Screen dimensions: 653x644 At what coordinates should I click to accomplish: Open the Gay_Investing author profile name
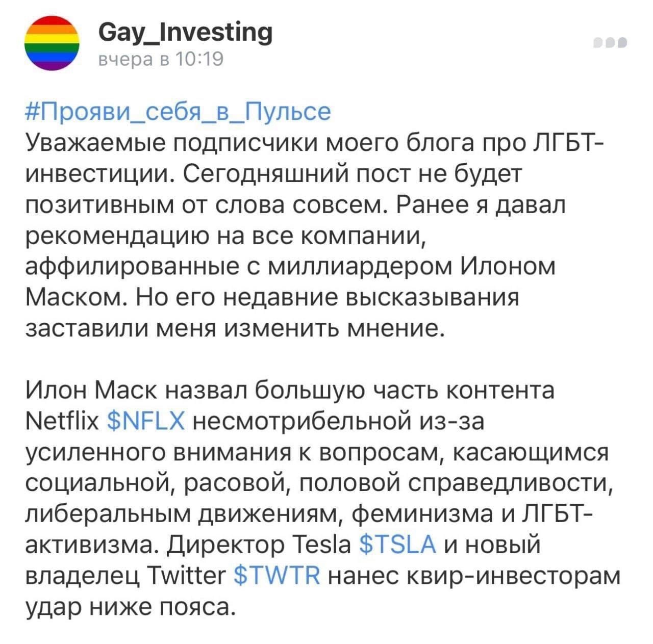click(x=185, y=33)
